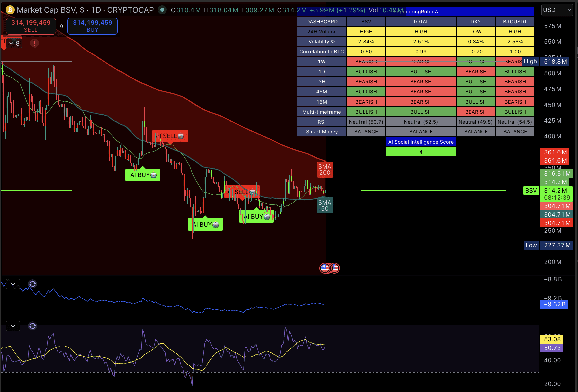Collapse the blue indicator pane via its chevron

pos(13,284)
